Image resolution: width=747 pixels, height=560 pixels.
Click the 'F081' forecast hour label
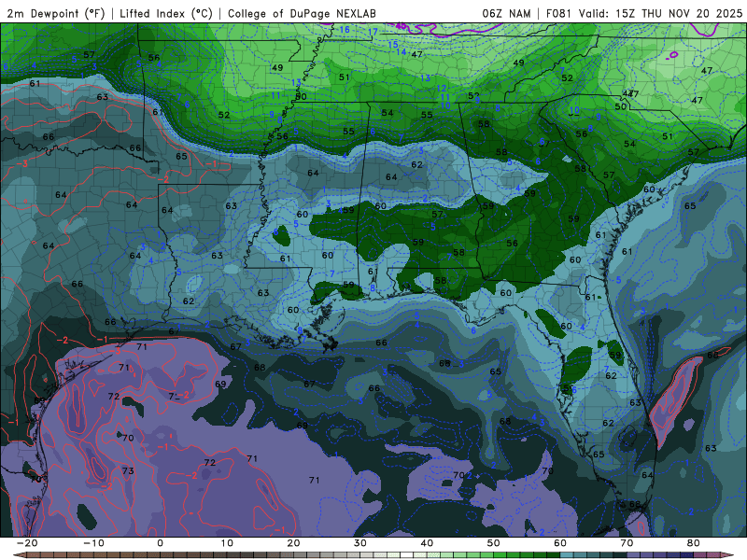558,13
